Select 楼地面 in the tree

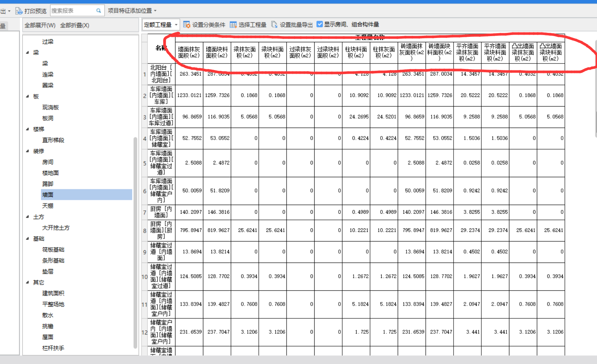coord(50,173)
